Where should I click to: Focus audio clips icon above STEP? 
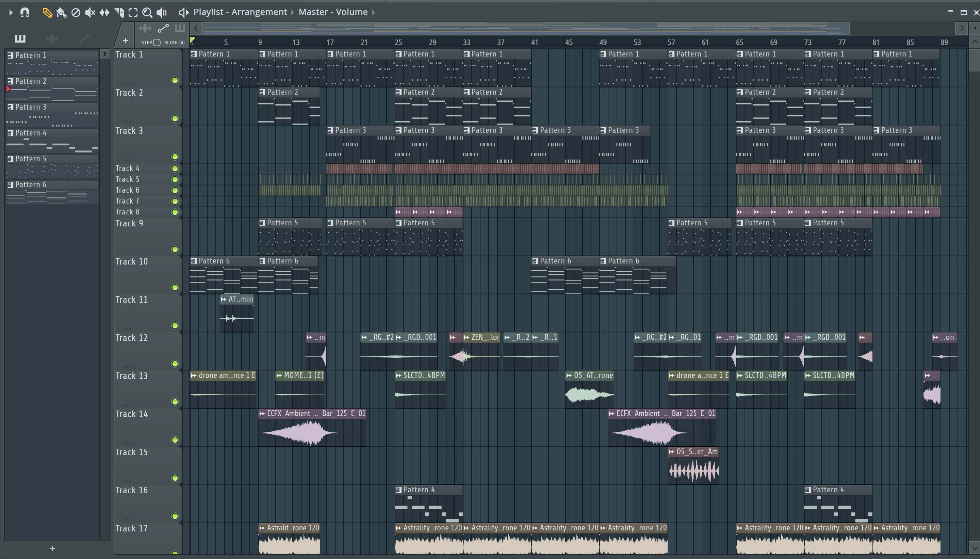tap(145, 28)
